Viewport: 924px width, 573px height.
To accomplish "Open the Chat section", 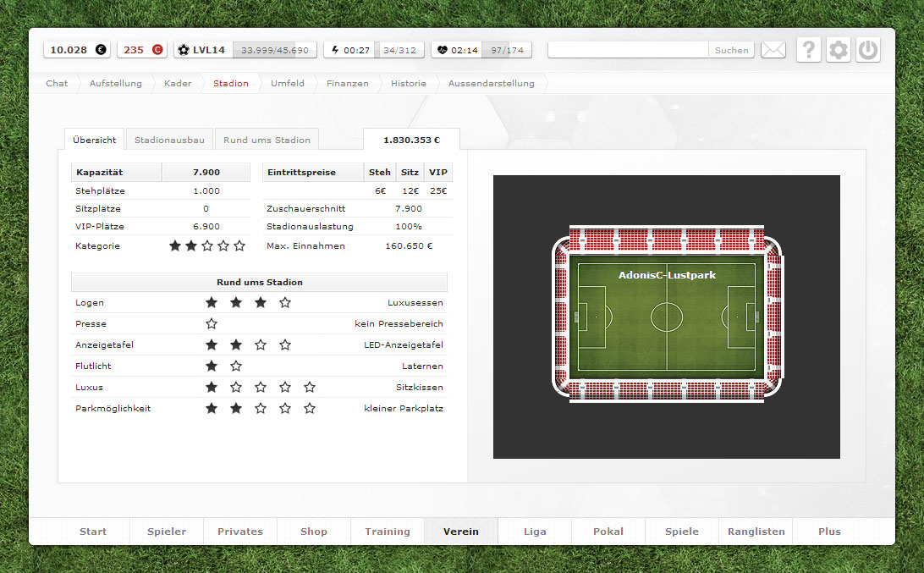I will 57,83.
